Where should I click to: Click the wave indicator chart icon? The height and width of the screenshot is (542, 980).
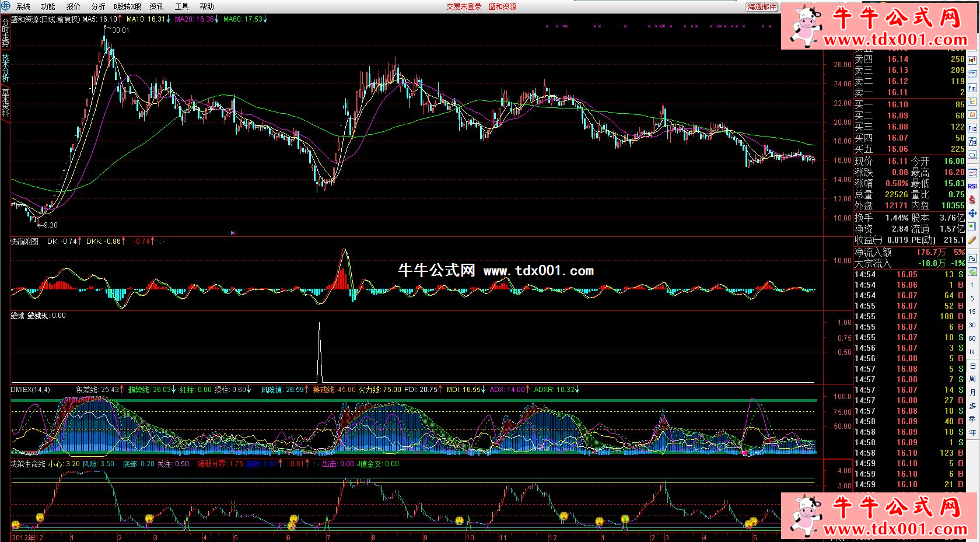[x=972, y=173]
